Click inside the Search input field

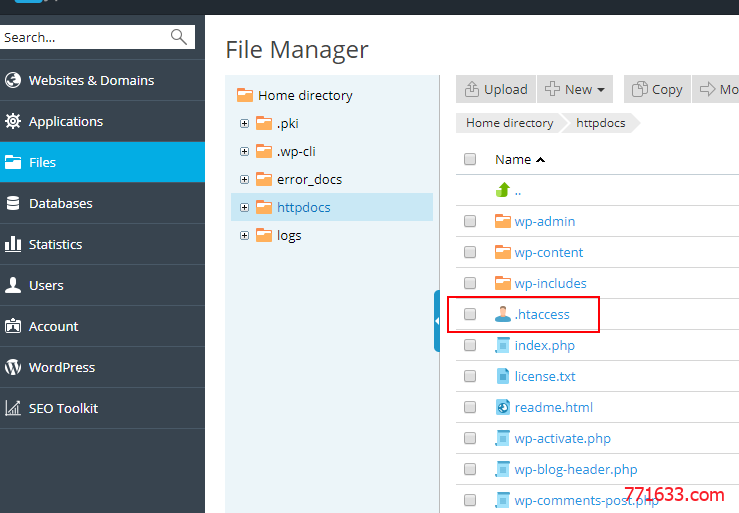[x=86, y=37]
